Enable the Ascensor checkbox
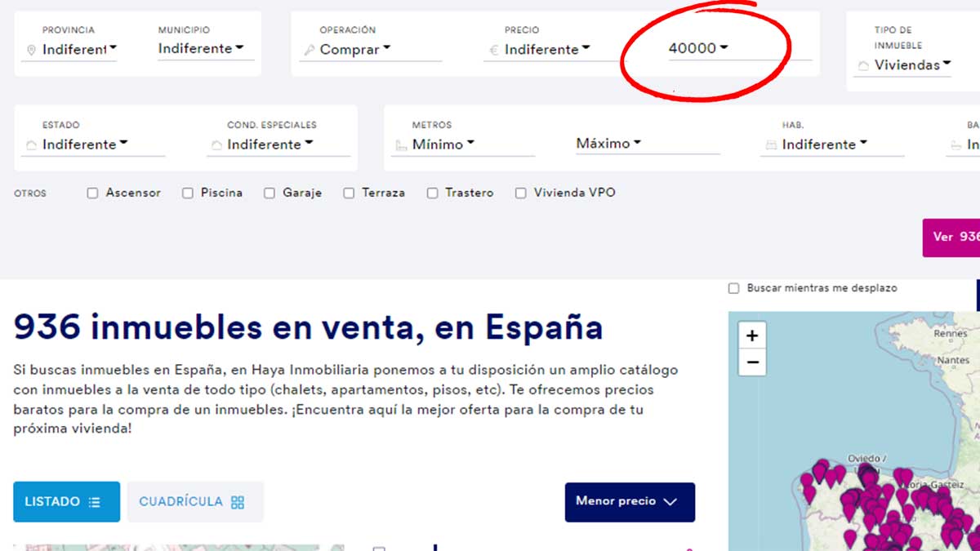This screenshot has width=980, height=551. (92, 193)
